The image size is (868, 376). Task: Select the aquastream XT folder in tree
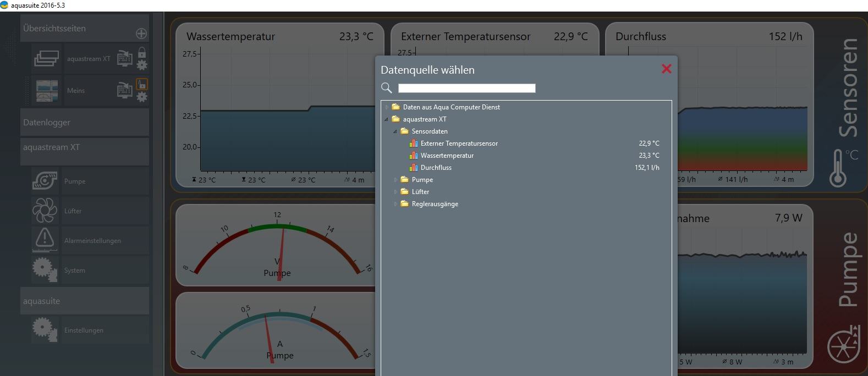[425, 119]
